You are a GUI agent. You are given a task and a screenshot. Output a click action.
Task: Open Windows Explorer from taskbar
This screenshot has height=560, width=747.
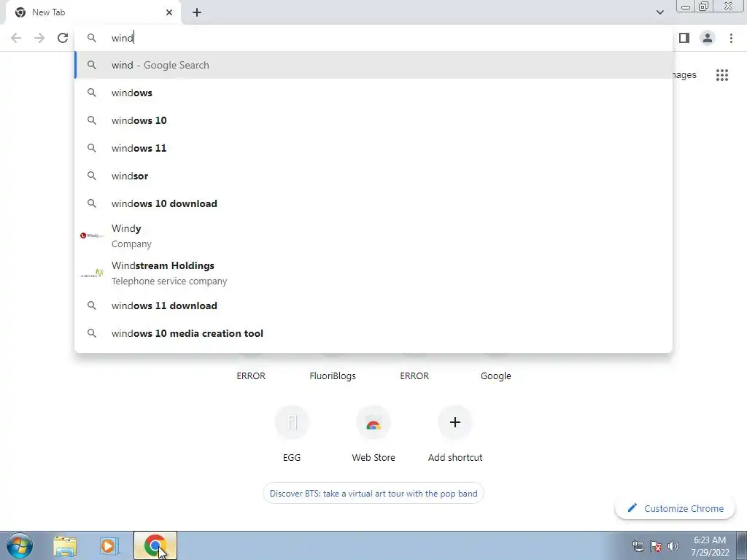[65, 545]
